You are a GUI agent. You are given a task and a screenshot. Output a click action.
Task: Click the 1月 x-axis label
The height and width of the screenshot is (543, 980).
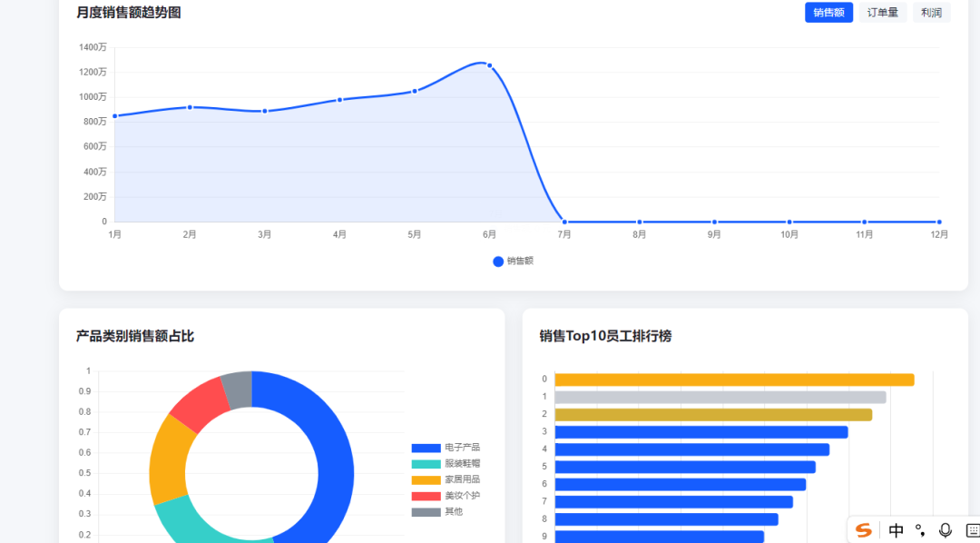pyautogui.click(x=115, y=234)
